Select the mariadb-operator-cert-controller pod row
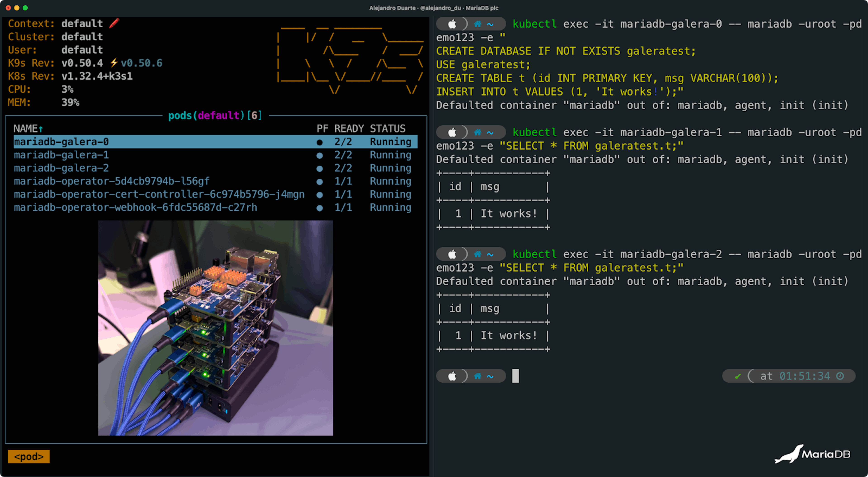The width and height of the screenshot is (868, 477). [159, 194]
